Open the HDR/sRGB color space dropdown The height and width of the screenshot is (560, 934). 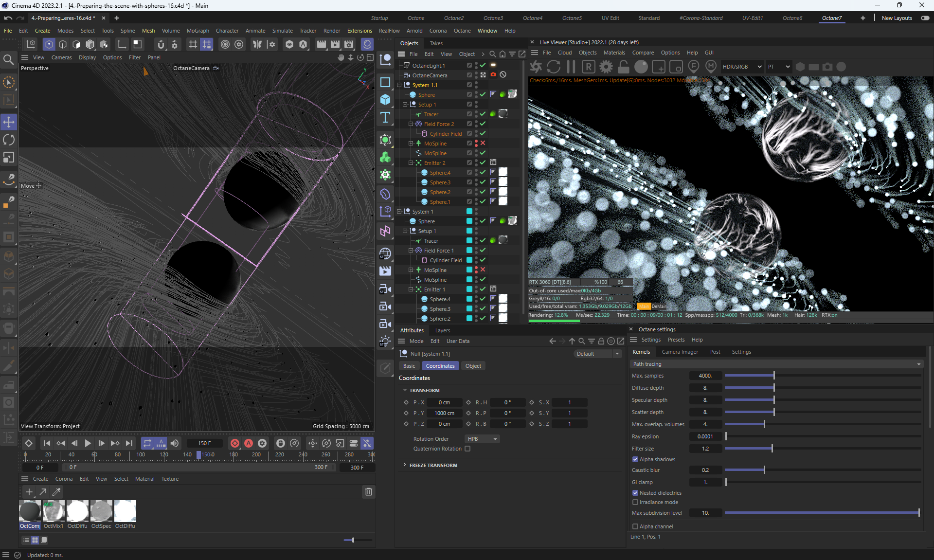pos(741,67)
